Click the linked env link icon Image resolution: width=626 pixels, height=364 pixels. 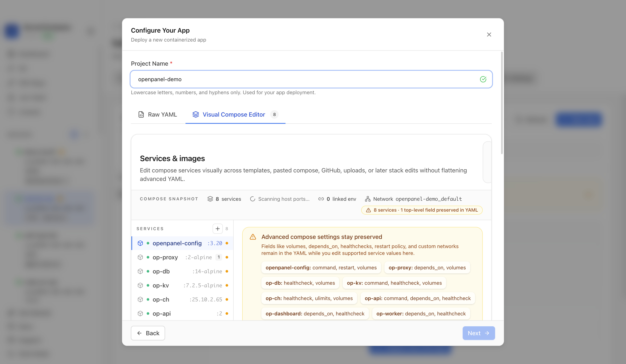pyautogui.click(x=321, y=199)
